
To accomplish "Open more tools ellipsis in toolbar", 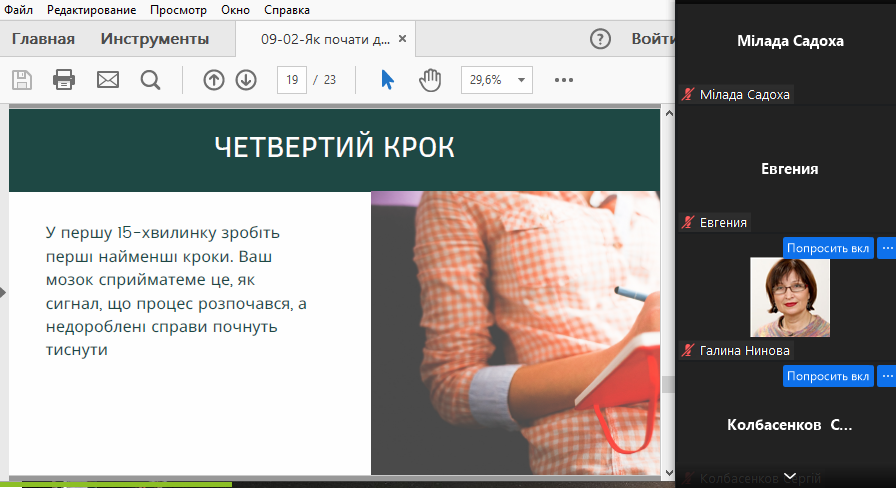I will coord(564,80).
